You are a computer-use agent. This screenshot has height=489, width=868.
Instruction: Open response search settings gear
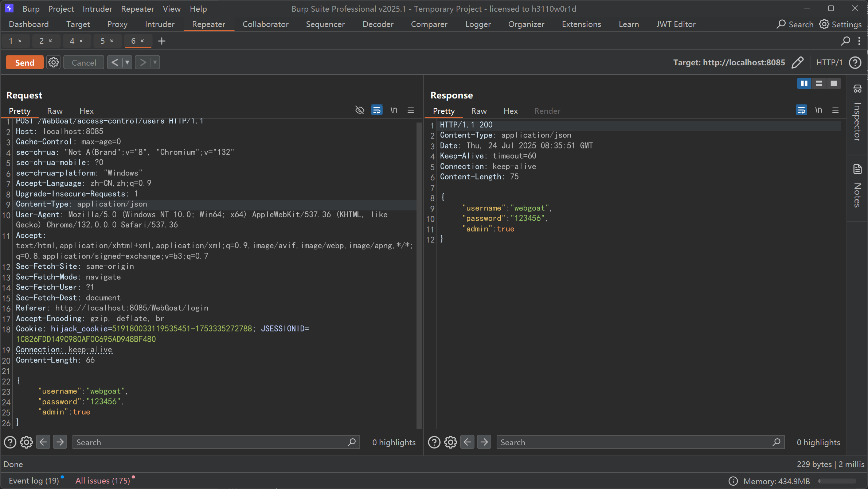450,442
